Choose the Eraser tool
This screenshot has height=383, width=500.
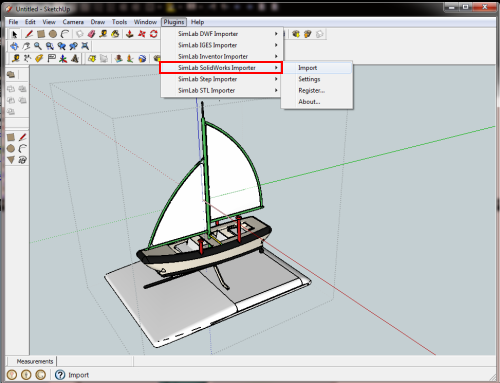point(91,34)
